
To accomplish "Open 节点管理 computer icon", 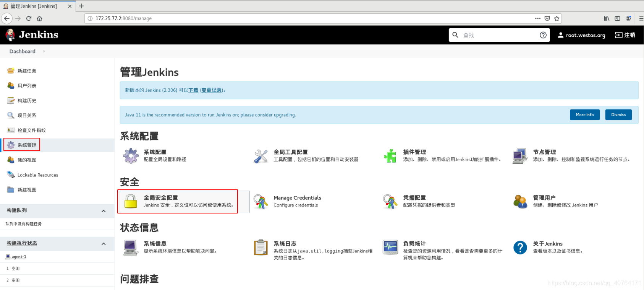I will (x=520, y=156).
